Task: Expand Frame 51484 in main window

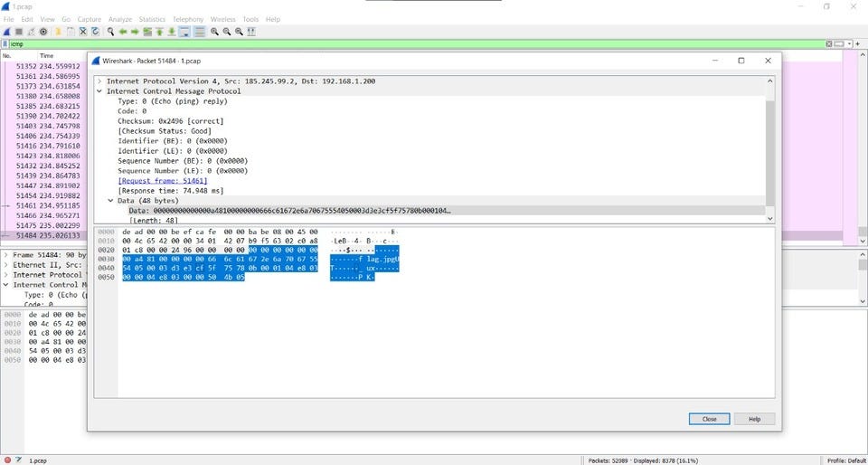Action: 6,255
